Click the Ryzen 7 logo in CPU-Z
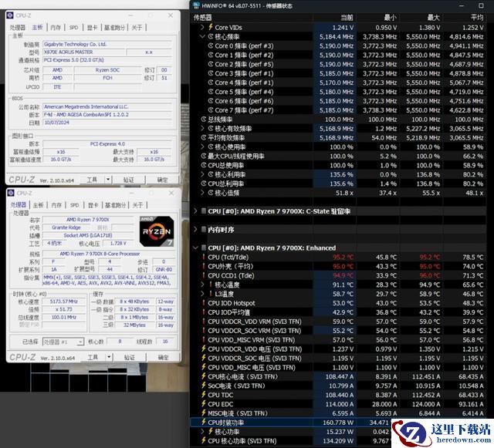The image size is (494, 448). [x=157, y=231]
